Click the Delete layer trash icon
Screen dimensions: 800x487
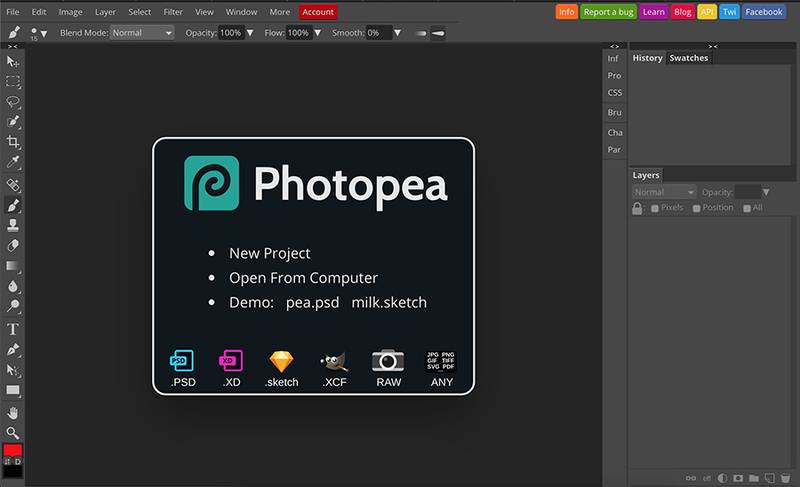(x=785, y=478)
